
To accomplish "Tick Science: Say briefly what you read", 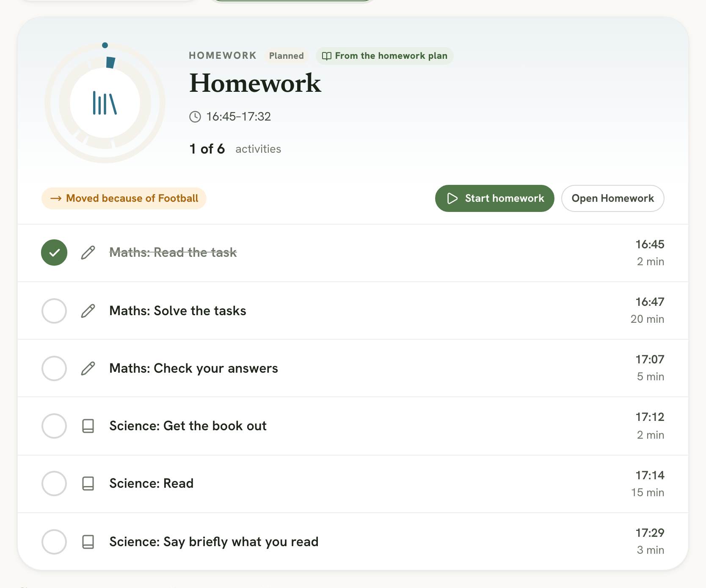I will 54,542.
